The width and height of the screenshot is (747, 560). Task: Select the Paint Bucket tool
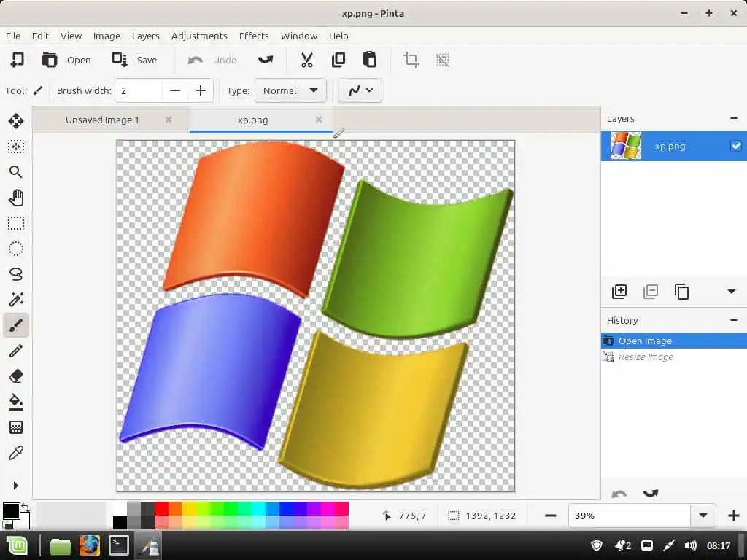[x=16, y=402]
